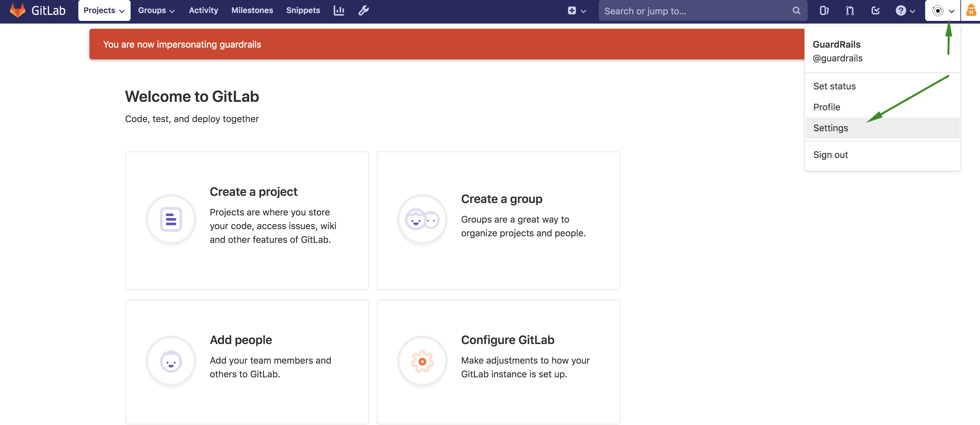The width and height of the screenshot is (980, 425).
Task: Click the merge requests icon in navbar
Action: [849, 11]
